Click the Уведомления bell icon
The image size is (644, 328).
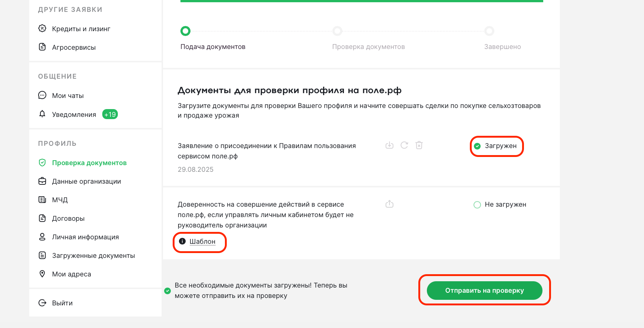tap(42, 114)
